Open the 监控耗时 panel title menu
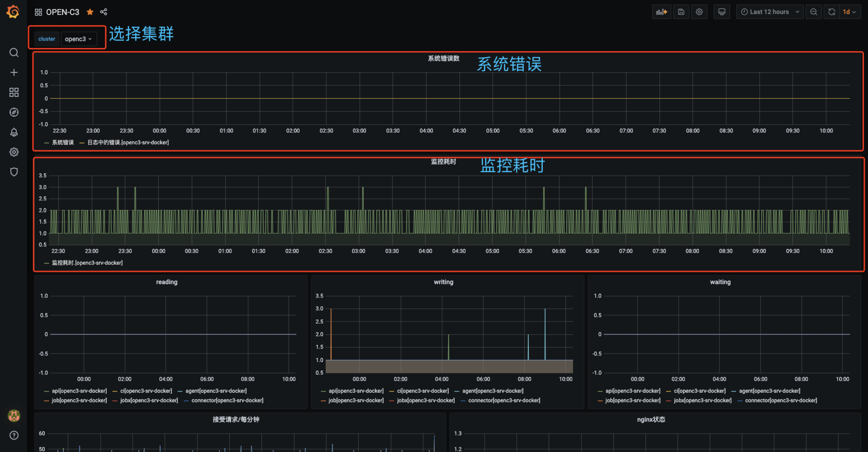868x452 pixels. point(443,162)
